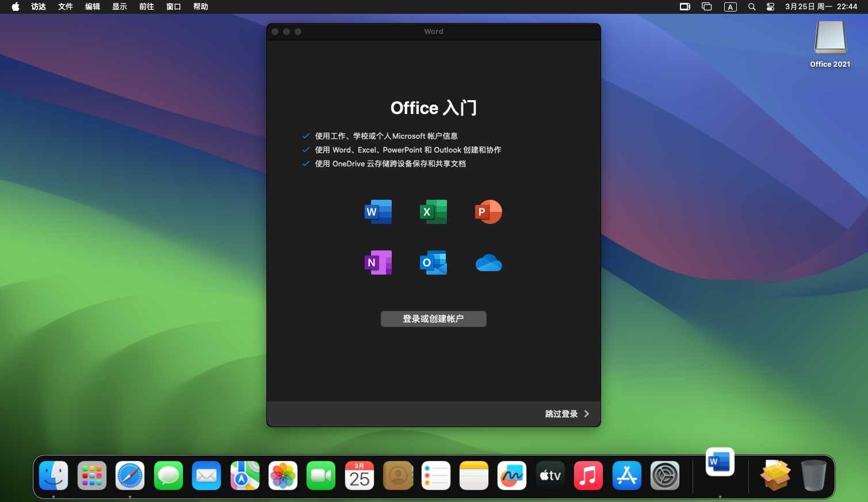
Task: Open Freeform from the Dock
Action: tap(512, 476)
